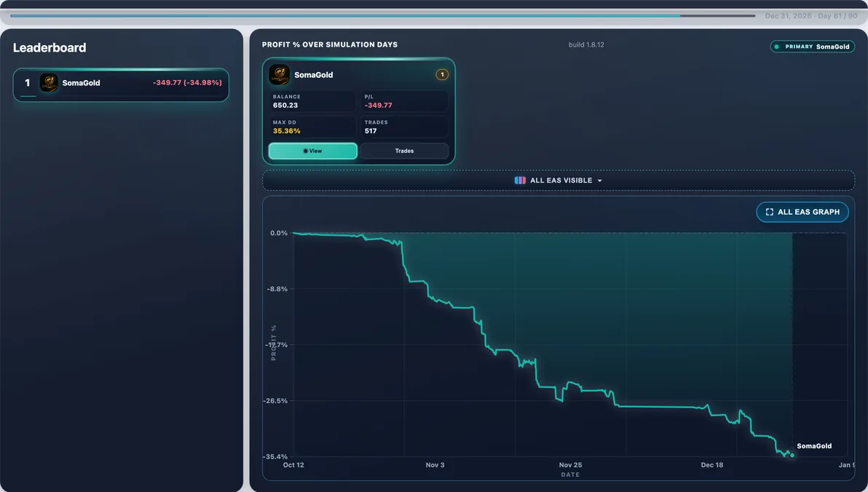Screen dimensions: 868x492
Task: Click the simulation day progress bar
Action: pos(382,15)
